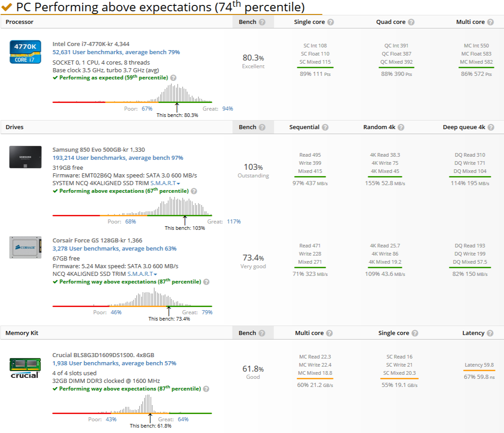Image resolution: width=504 pixels, height=433 pixels.
Task: Click the Samsung 103% bench score
Action: (x=253, y=167)
